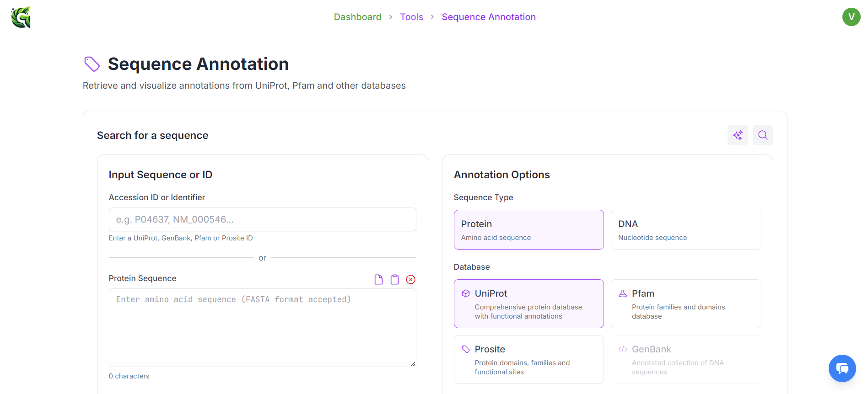Click the magnifier search icon button
This screenshot has height=394, width=868.
click(x=763, y=135)
